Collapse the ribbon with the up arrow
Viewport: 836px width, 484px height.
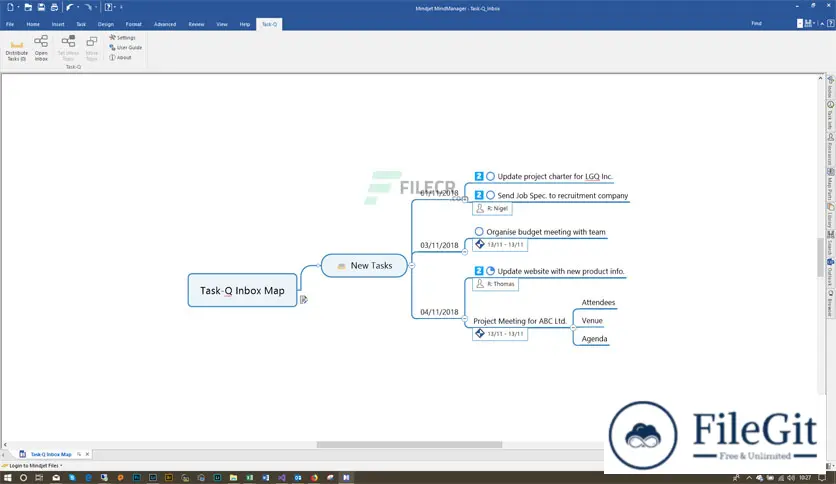(x=822, y=23)
